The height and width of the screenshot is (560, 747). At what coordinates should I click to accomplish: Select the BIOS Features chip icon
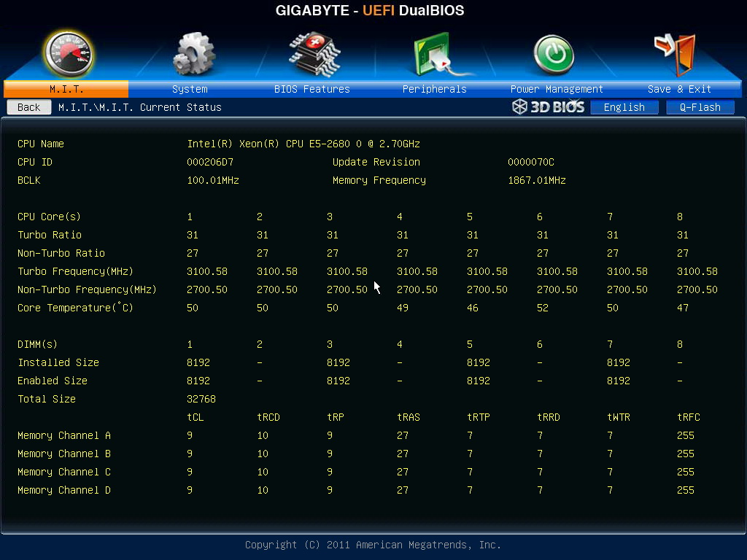pyautogui.click(x=314, y=54)
